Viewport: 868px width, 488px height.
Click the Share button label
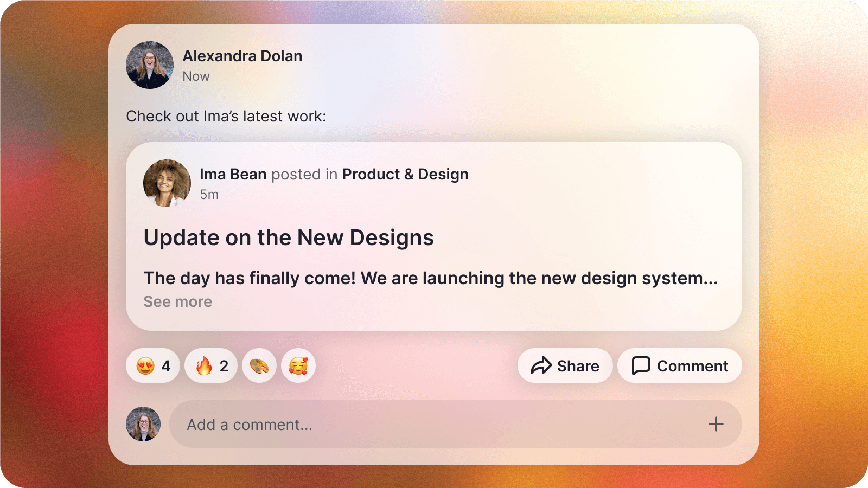coord(578,367)
